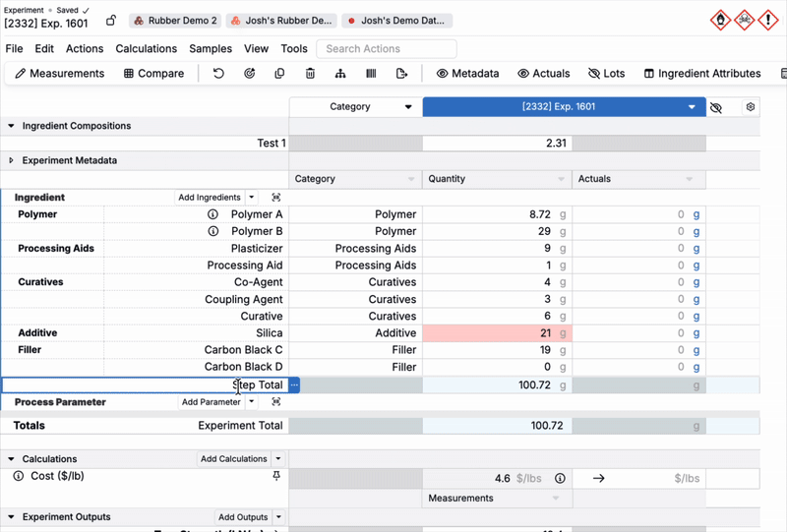Click the flammable hazard diamond icon

pyautogui.click(x=721, y=21)
